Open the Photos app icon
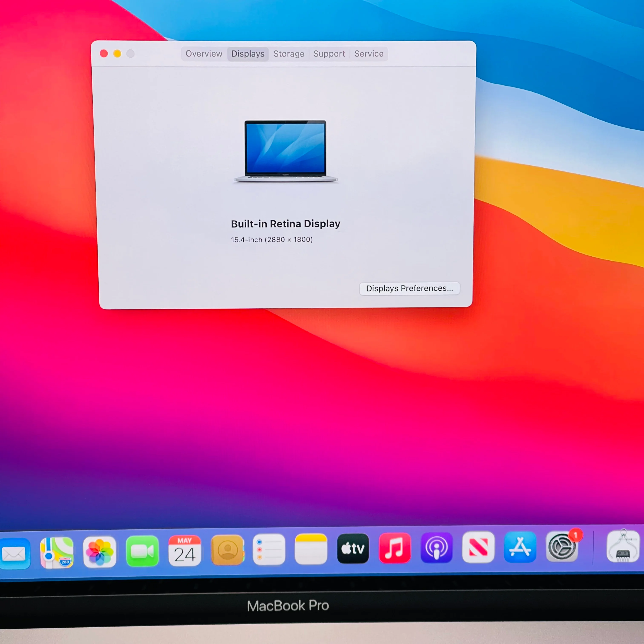The image size is (644, 644). click(x=99, y=552)
